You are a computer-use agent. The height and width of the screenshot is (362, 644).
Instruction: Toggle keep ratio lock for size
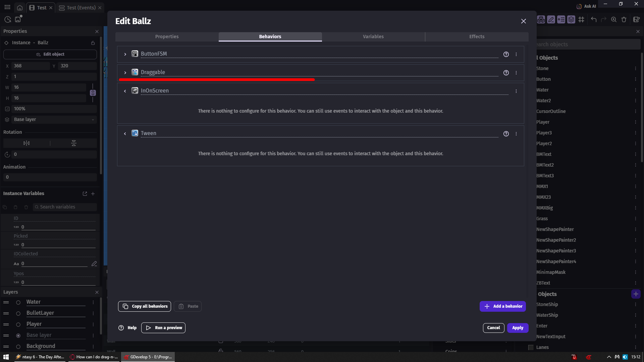point(93,93)
